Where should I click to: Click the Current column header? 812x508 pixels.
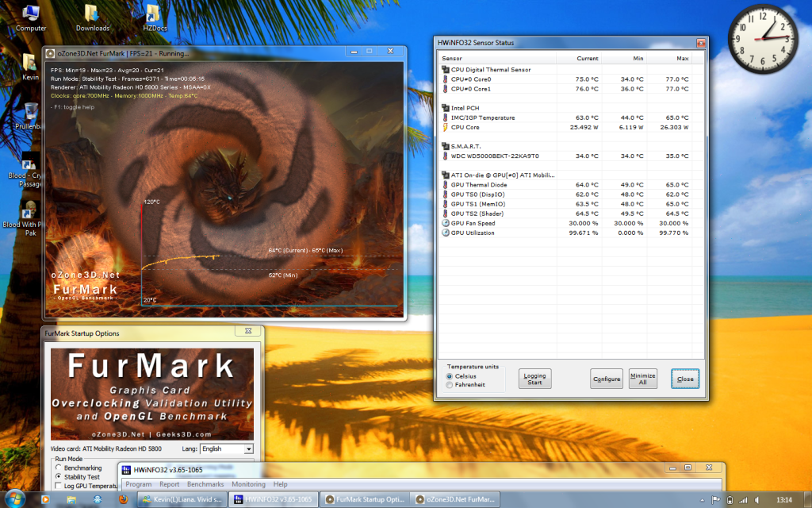coord(579,58)
